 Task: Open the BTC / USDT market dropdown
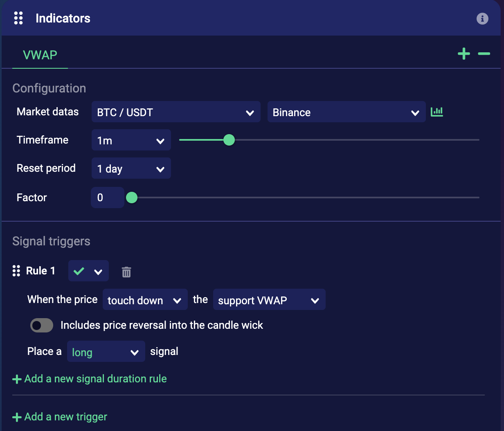pyautogui.click(x=176, y=112)
